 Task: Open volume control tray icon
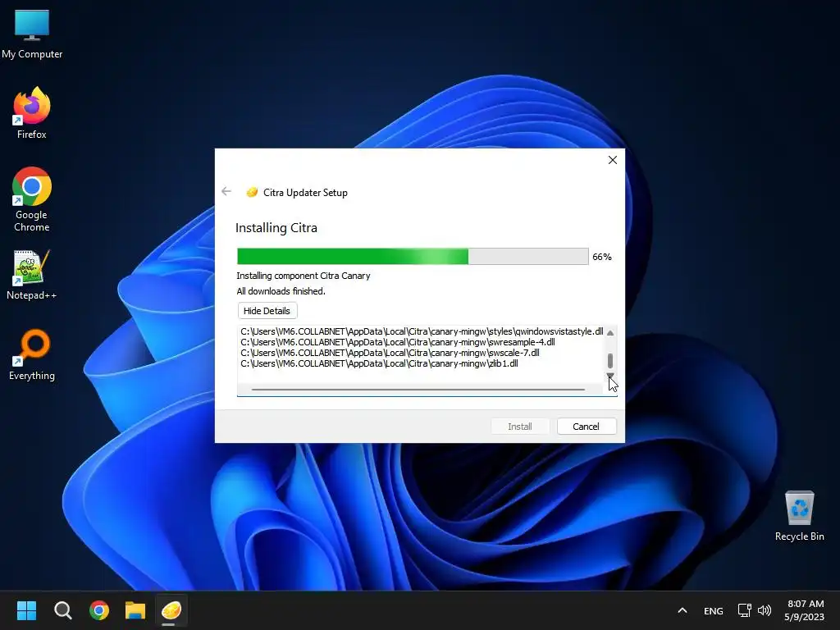click(765, 610)
